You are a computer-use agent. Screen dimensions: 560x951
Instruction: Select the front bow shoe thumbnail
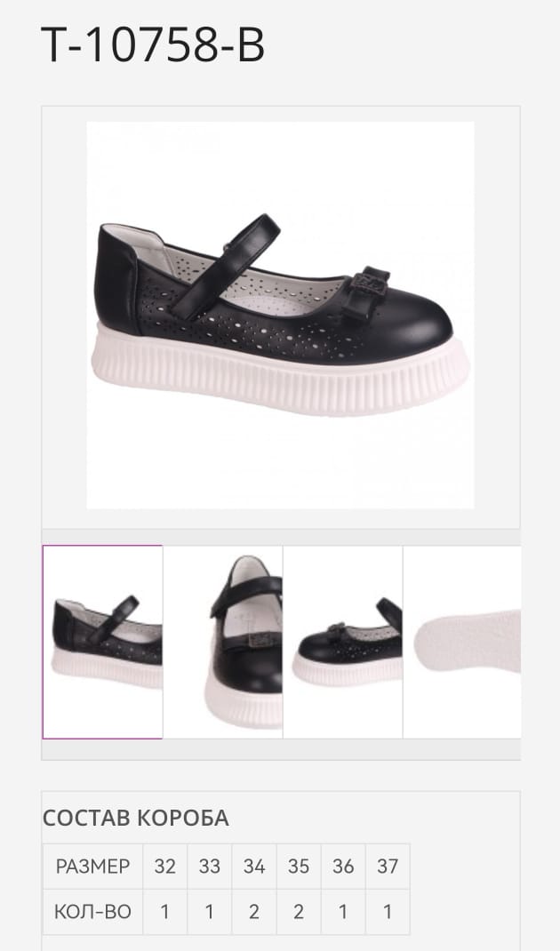(343, 642)
